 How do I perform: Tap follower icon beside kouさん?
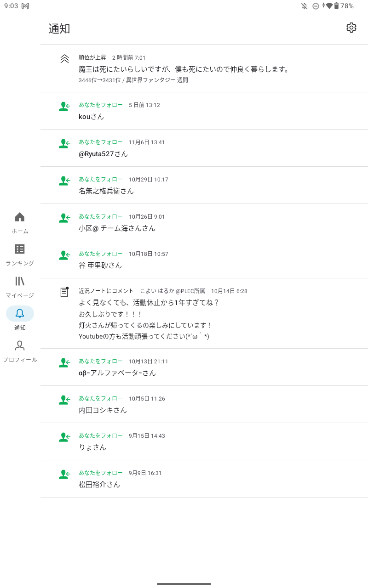pyautogui.click(x=64, y=107)
